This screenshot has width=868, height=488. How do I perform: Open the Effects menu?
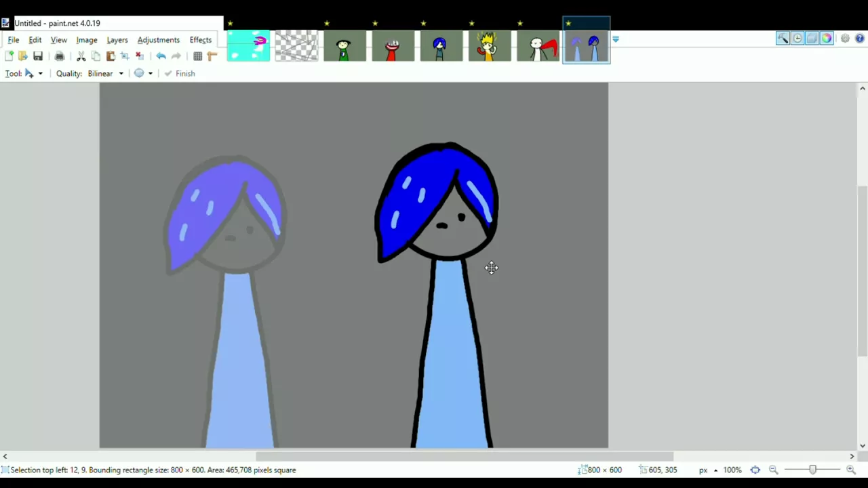[x=201, y=40]
